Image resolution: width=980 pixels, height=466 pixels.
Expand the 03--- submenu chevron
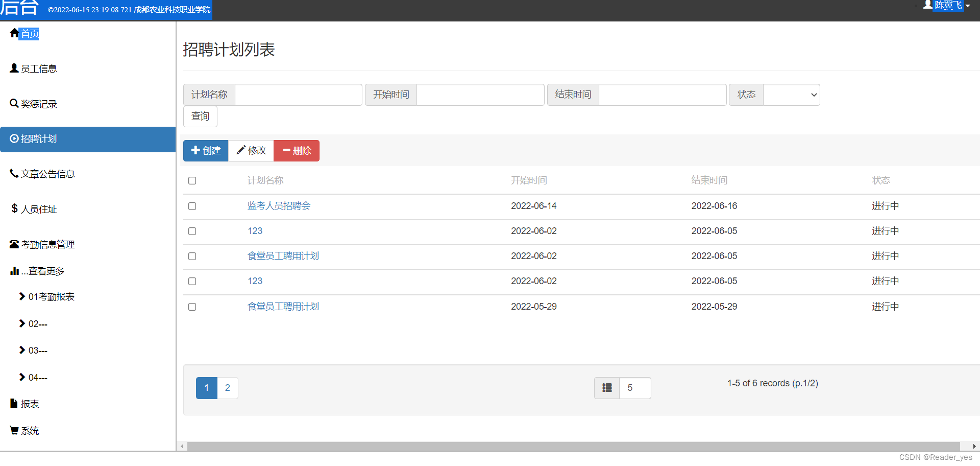(x=22, y=350)
